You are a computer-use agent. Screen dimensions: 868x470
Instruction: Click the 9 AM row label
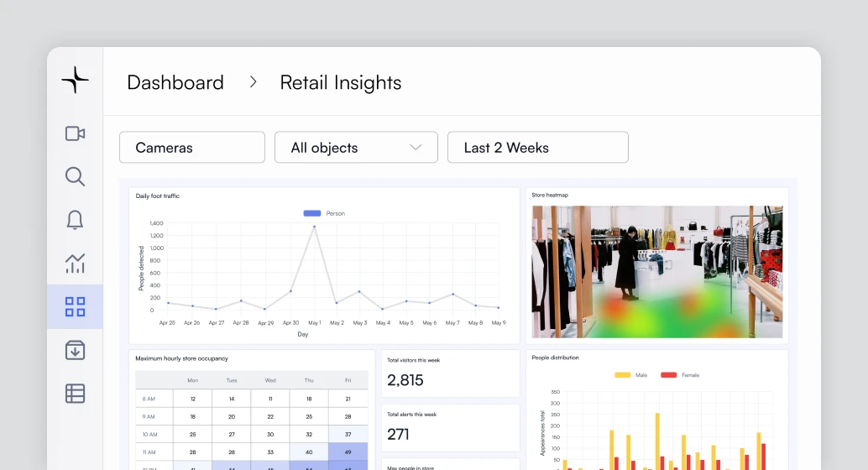[x=149, y=416]
